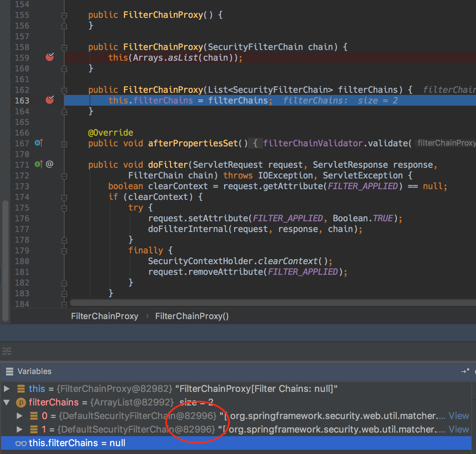Screen dimensions: 476x454
Task: Click the object icon beside the 'this' variable
Action: point(21,389)
